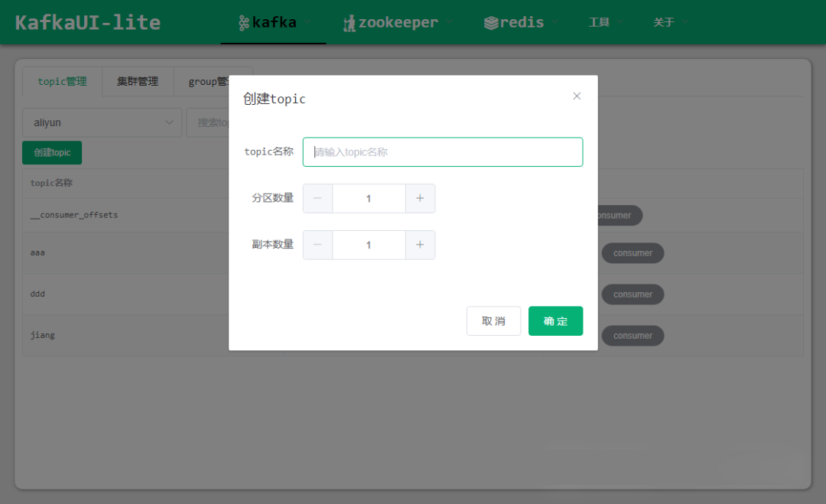
Task: Click the topic名称 input field
Action: tap(443, 152)
